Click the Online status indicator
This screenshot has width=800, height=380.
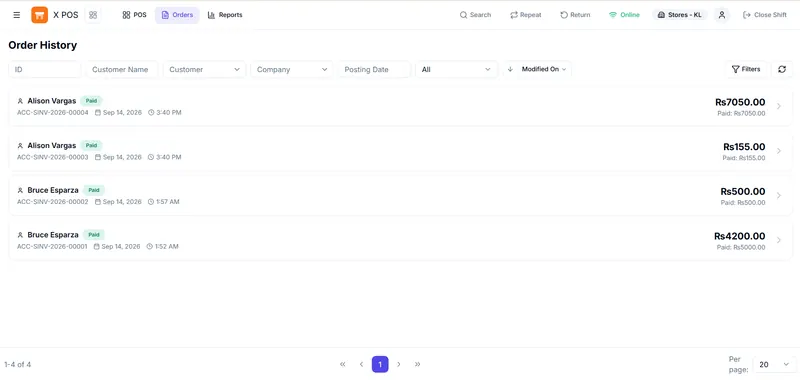(624, 15)
